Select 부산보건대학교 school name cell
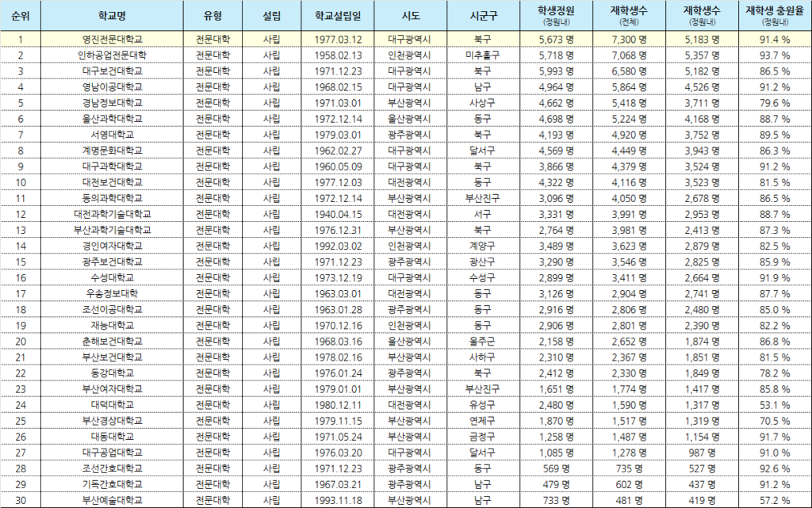The image size is (812, 508). click(113, 357)
